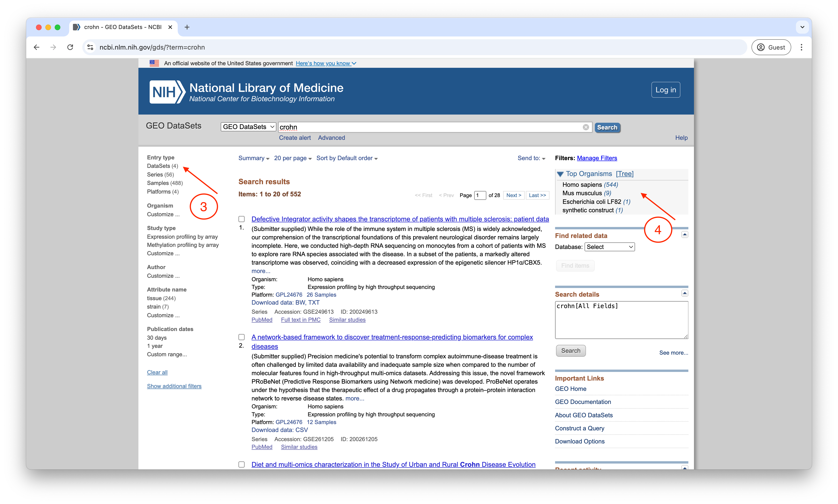Open GPL24676 platform link in result 1
This screenshot has height=504, width=838.
[289, 295]
